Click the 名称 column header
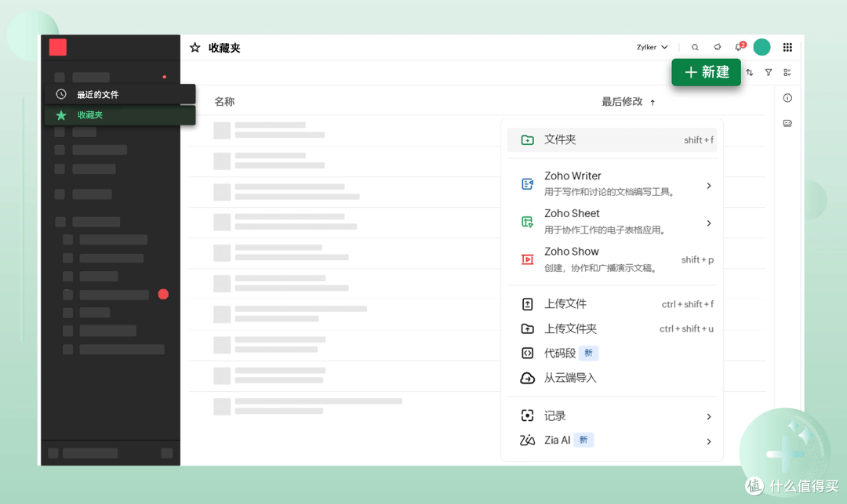Viewport: 847px width, 504px height. point(224,102)
